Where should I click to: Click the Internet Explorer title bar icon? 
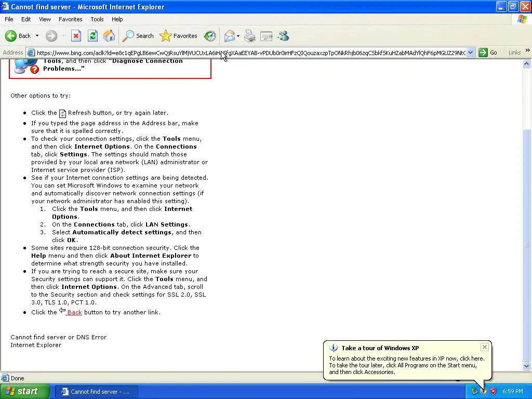pyautogui.click(x=5, y=6)
